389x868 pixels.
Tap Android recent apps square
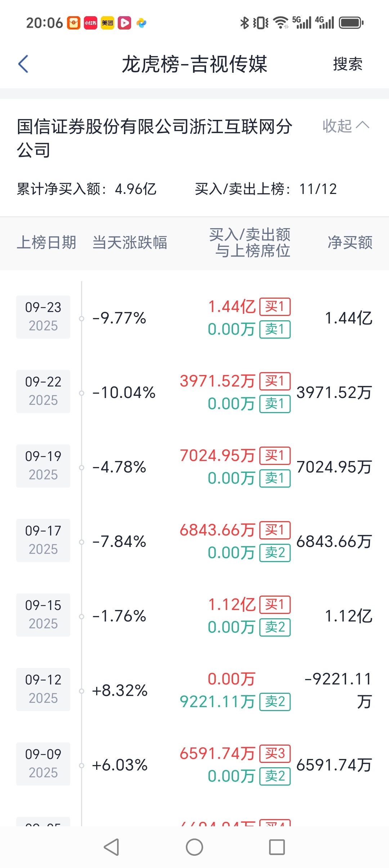click(277, 847)
